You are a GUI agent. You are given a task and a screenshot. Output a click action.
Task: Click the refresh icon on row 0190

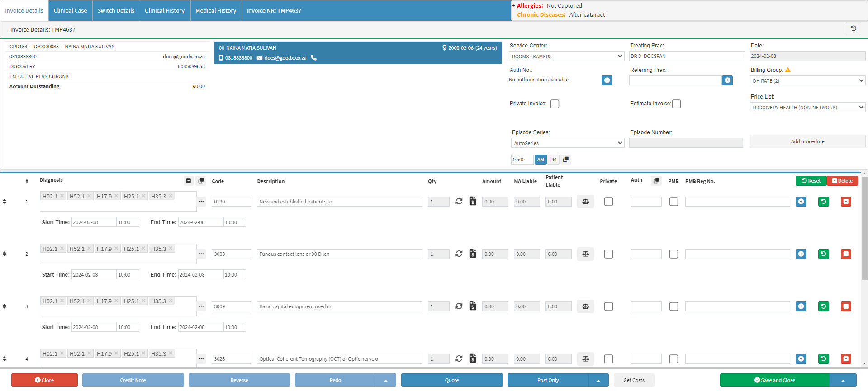[459, 202]
